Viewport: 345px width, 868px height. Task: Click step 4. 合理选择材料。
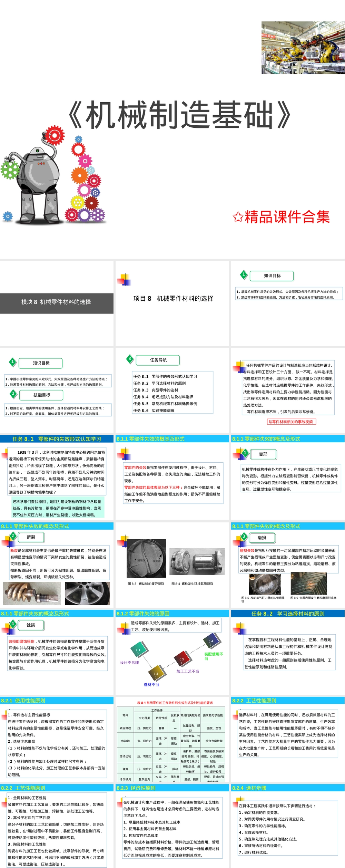coord(254,832)
